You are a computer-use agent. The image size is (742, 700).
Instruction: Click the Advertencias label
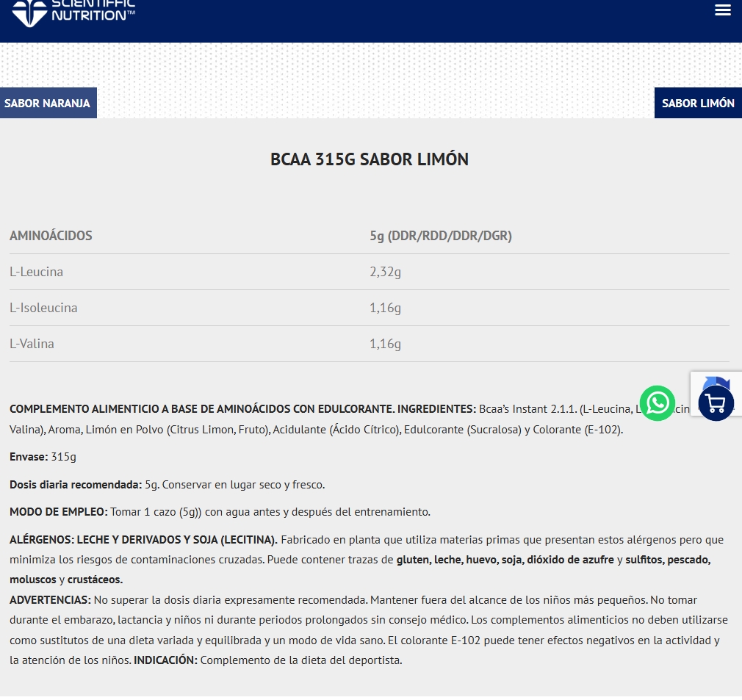[x=50, y=600]
